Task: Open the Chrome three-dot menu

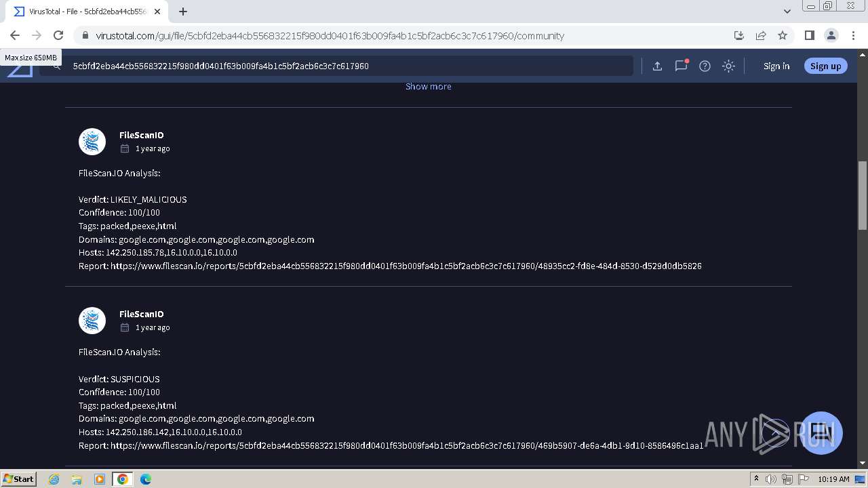Action: (x=852, y=35)
